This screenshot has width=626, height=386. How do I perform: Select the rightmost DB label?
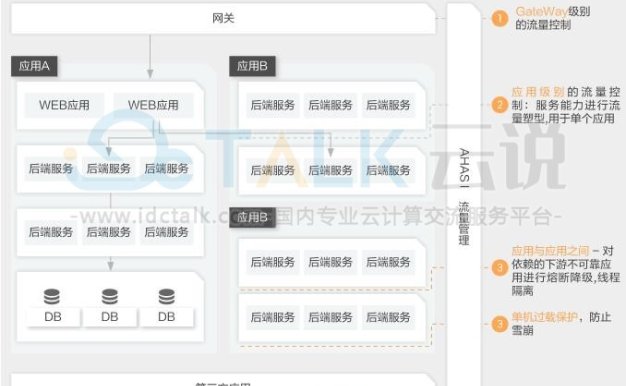pos(166,317)
